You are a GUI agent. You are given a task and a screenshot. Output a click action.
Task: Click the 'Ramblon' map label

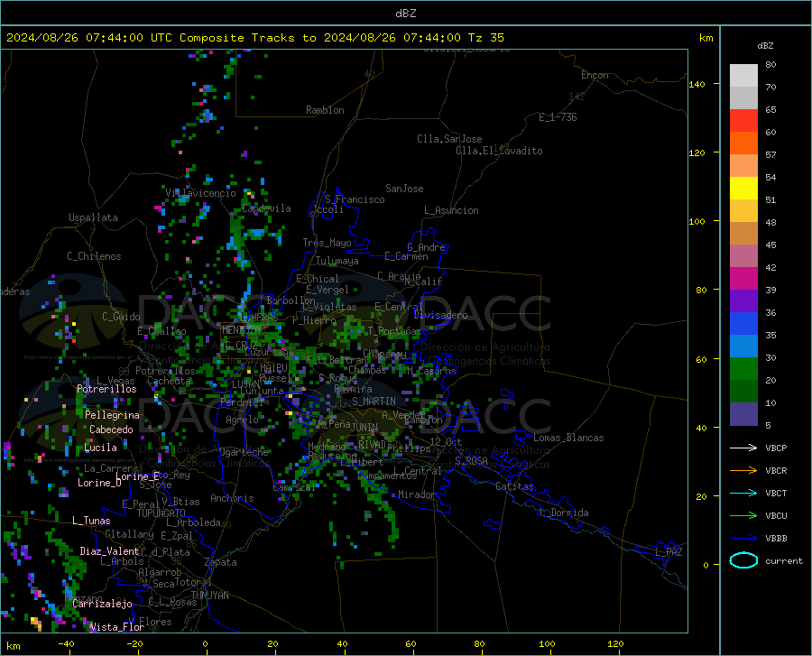[325, 110]
